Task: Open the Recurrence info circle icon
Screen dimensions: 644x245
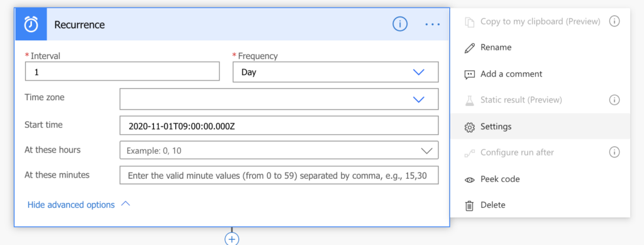Action: tap(399, 25)
